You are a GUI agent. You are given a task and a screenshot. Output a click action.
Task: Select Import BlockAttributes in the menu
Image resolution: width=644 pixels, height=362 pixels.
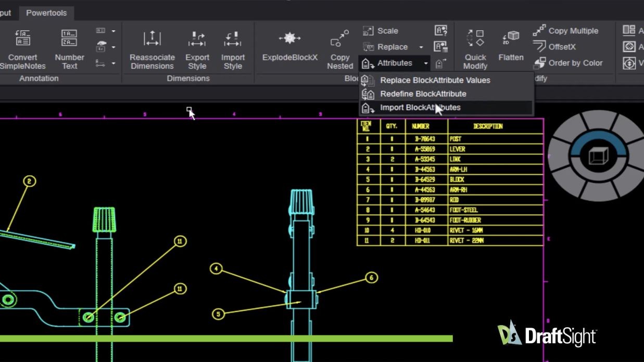(447, 108)
